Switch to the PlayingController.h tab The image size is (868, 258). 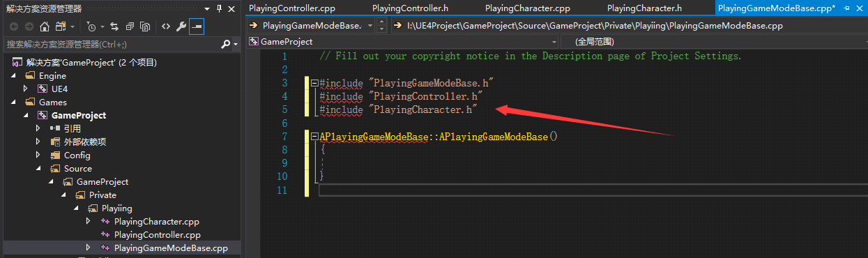coord(410,8)
